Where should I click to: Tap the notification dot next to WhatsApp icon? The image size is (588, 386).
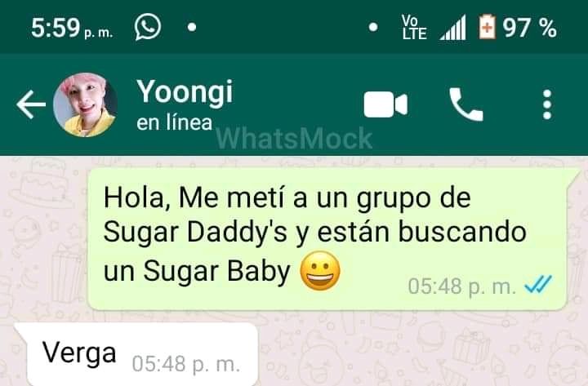[192, 27]
